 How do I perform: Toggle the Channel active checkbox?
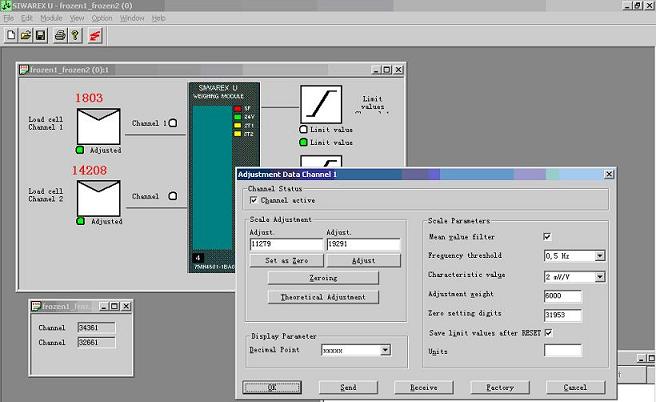click(253, 200)
